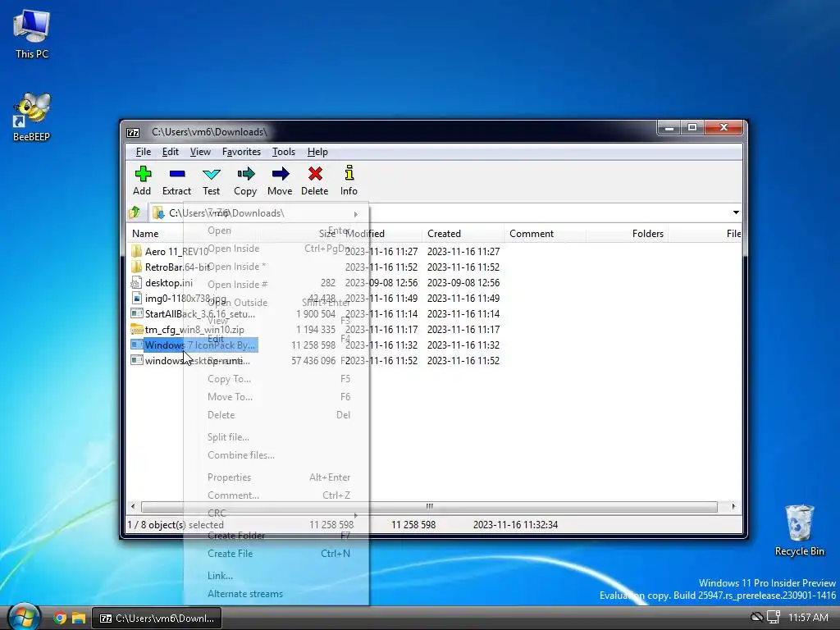Choose Split file... in context menu
The width and height of the screenshot is (840, 630).
pyautogui.click(x=276, y=436)
